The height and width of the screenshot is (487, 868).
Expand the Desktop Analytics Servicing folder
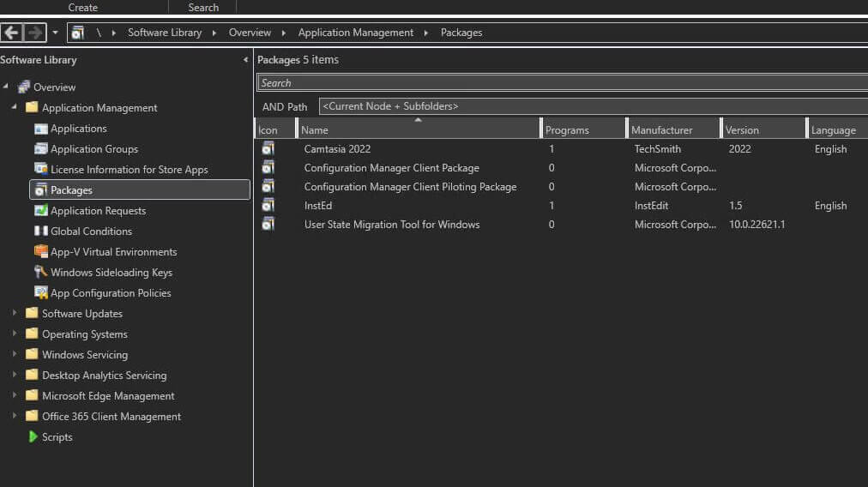(x=15, y=375)
